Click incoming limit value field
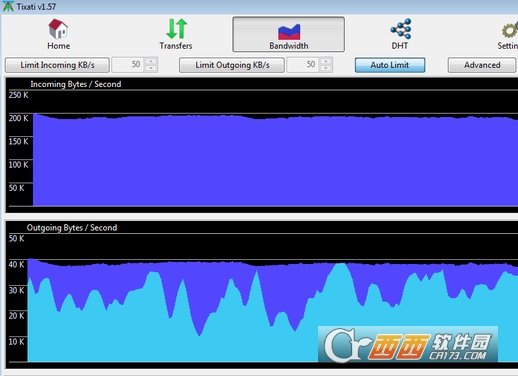 [x=128, y=65]
